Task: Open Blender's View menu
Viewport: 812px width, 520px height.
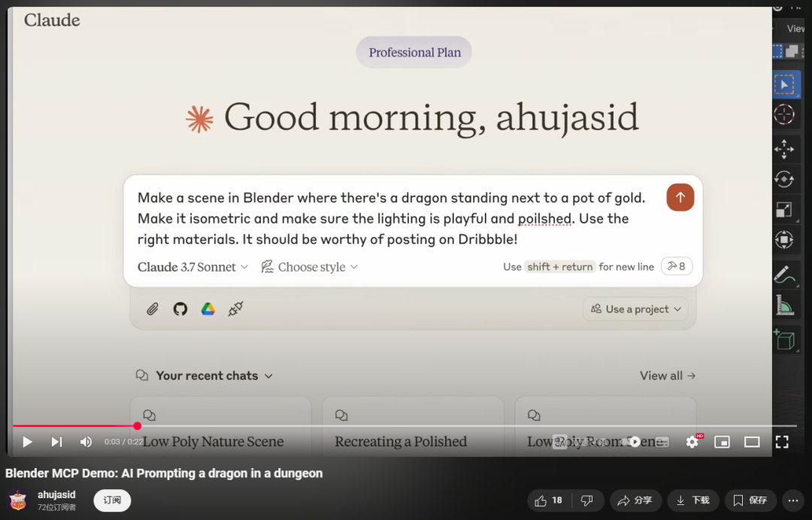Action: [x=796, y=29]
